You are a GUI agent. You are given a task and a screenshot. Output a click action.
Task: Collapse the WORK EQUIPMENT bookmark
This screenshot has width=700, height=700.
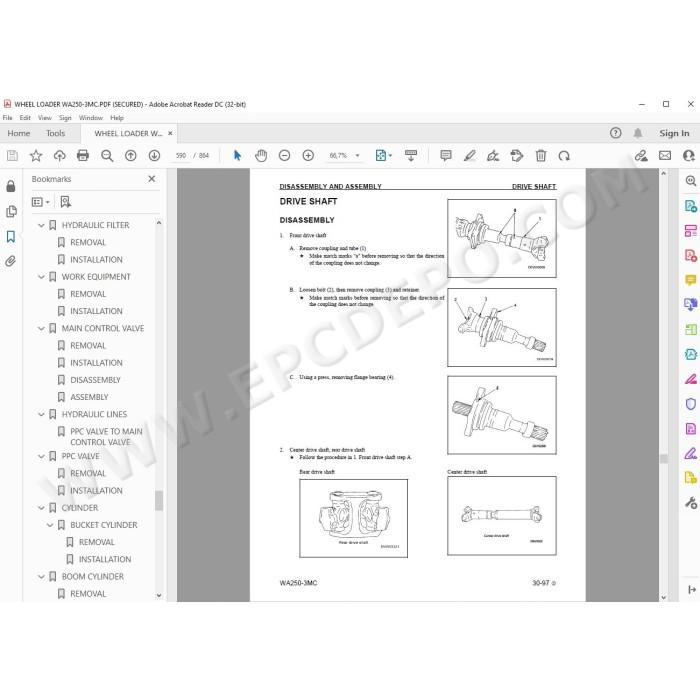point(41,277)
